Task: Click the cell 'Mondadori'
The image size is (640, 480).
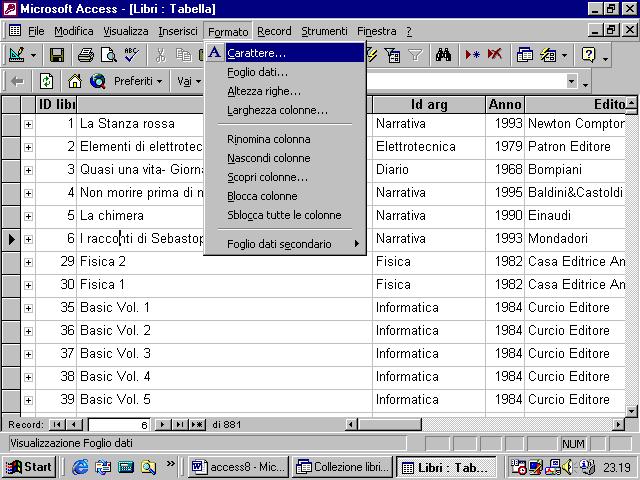Action: (575, 239)
